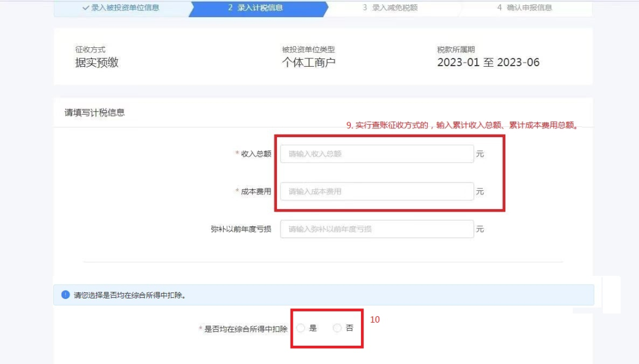Click the blue info icon beside 请您选择
This screenshot has height=364, width=639.
(x=65, y=295)
